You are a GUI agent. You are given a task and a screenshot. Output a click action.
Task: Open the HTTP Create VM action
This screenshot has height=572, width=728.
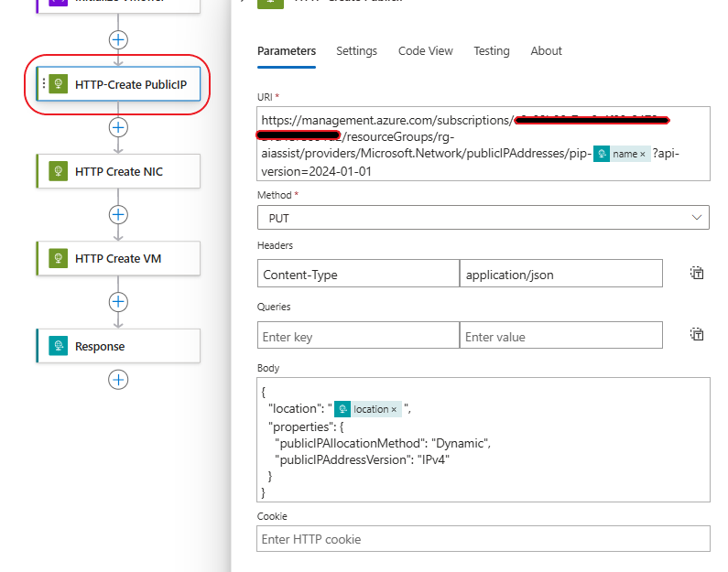[x=118, y=258]
